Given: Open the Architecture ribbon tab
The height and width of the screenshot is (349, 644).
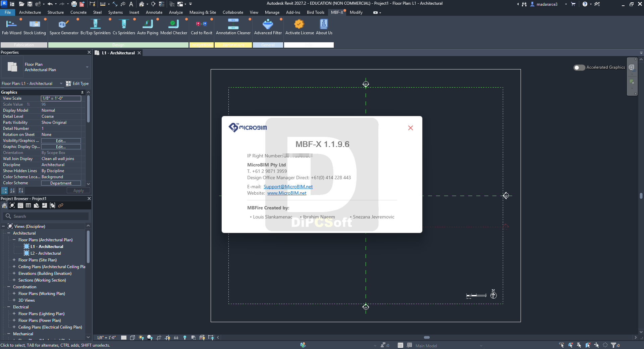Looking at the screenshot, I should [x=30, y=12].
